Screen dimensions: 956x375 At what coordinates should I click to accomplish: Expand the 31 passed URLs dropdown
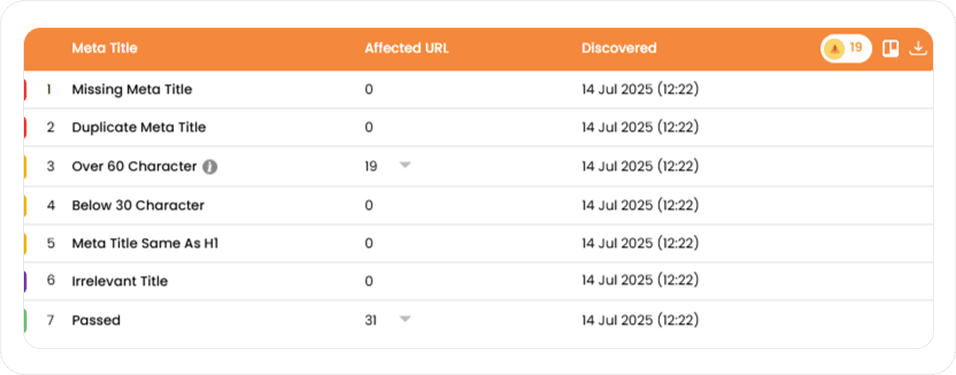pos(405,318)
